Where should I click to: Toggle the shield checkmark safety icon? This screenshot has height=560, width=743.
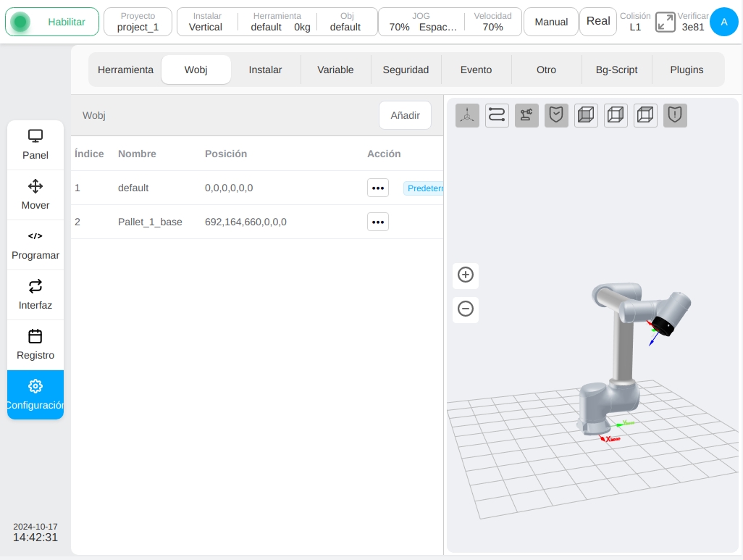(x=556, y=115)
